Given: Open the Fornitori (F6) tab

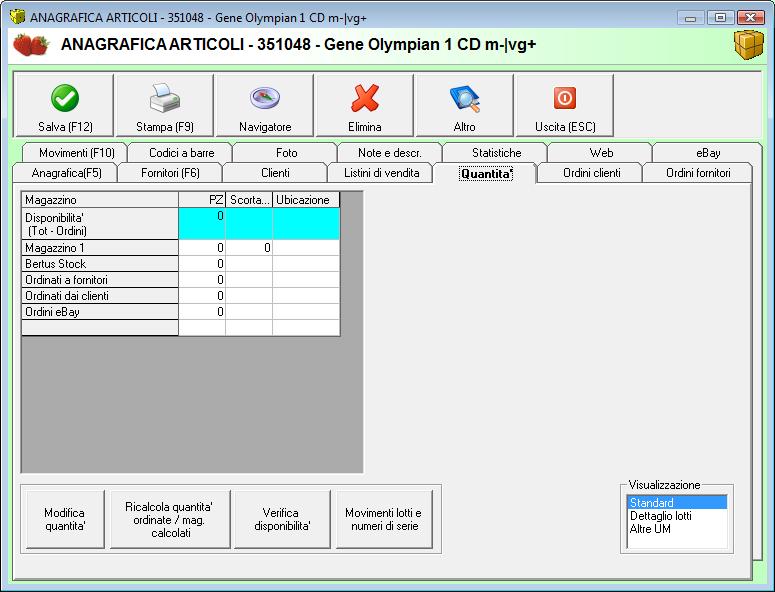Looking at the screenshot, I should coord(170,173).
